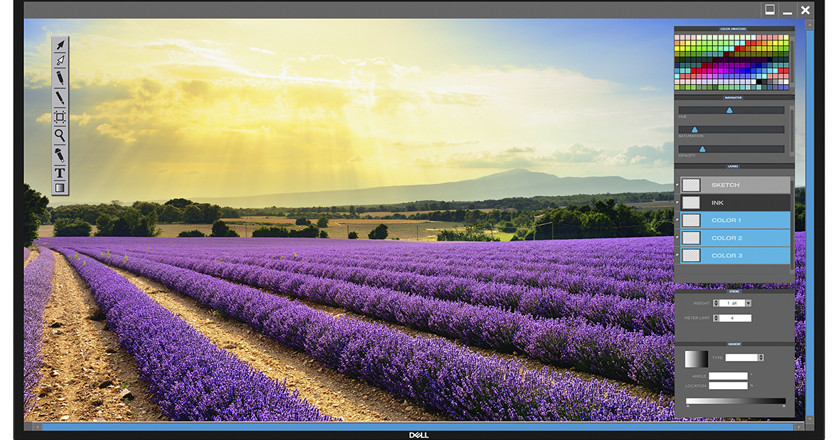Click the Stroke panel header
Image resolution: width=840 pixels, height=440 pixels.
click(x=734, y=292)
